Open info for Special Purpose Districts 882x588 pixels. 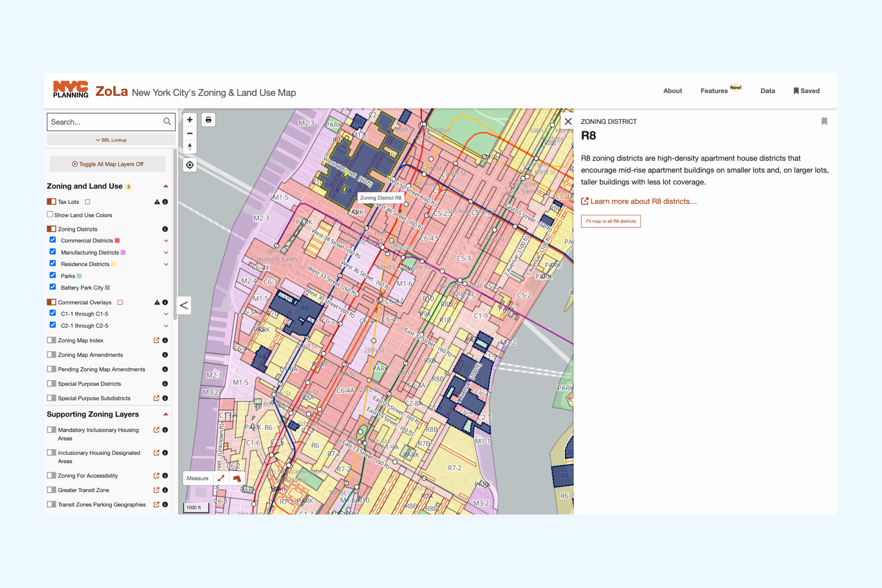pyautogui.click(x=165, y=384)
